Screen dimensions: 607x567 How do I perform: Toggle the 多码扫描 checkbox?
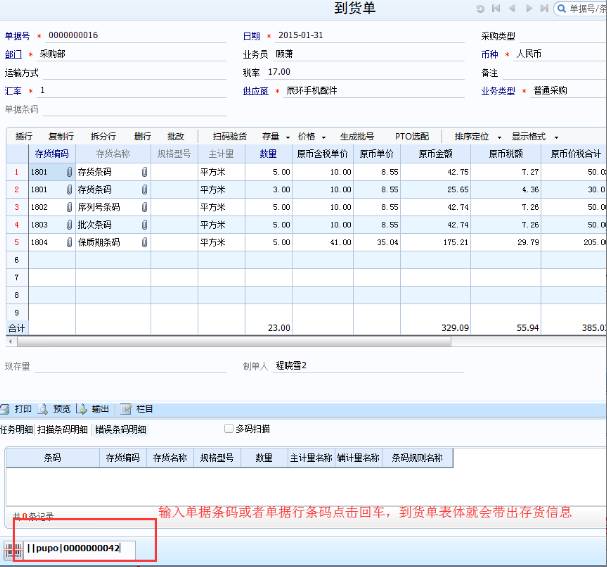pos(229,429)
